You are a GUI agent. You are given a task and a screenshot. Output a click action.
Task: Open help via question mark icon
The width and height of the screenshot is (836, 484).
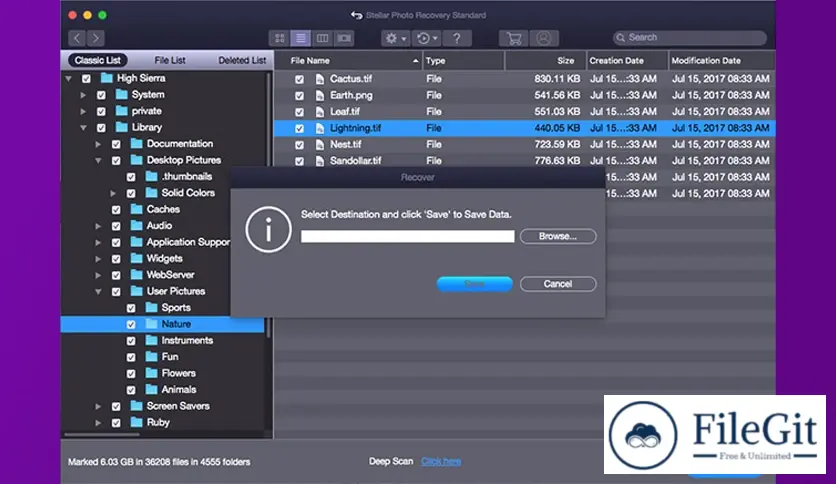pyautogui.click(x=457, y=38)
